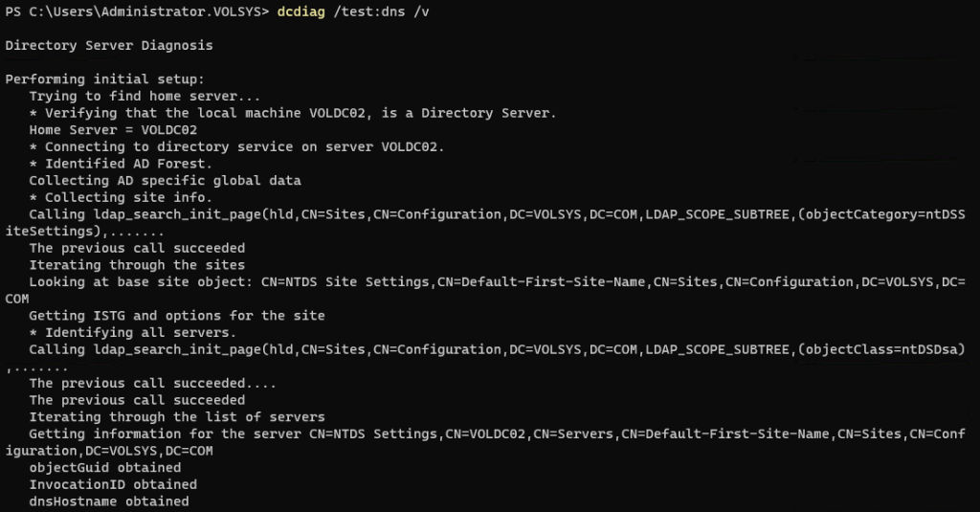Click the "Home Server = VOLDC02" line
Image resolution: width=980 pixels, height=512 pixels.
tap(113, 130)
